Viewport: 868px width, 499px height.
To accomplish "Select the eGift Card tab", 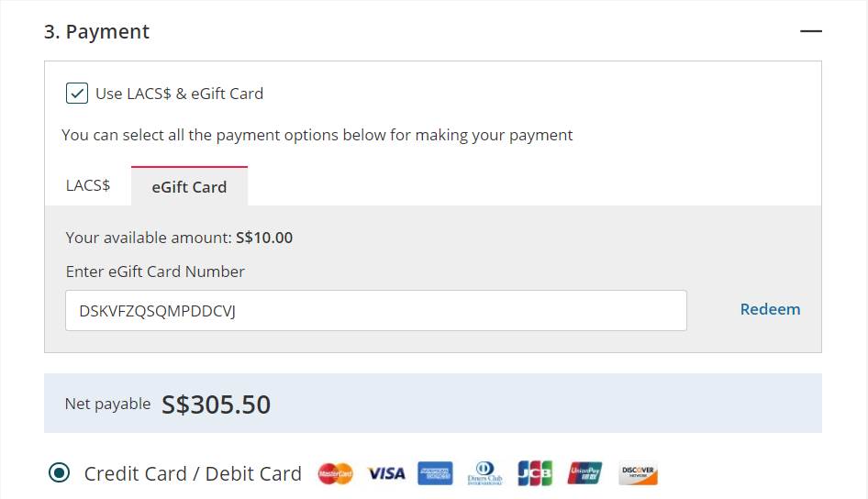I will coord(189,186).
